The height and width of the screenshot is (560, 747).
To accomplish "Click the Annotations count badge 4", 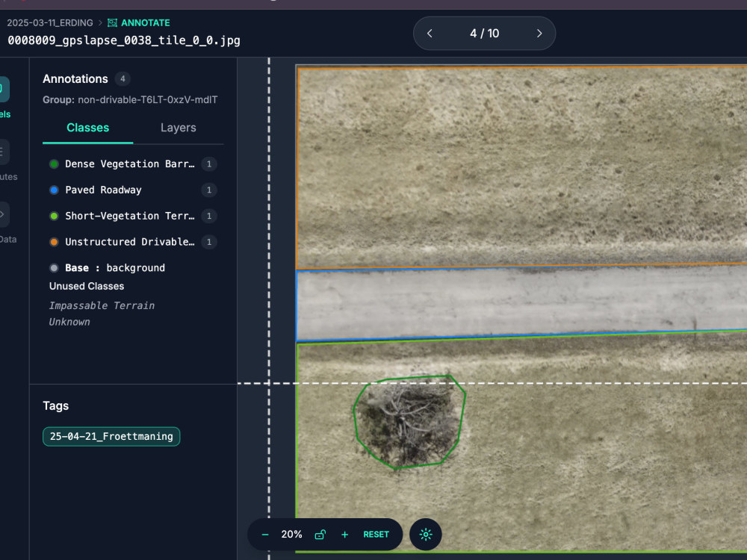I will 123,78.
